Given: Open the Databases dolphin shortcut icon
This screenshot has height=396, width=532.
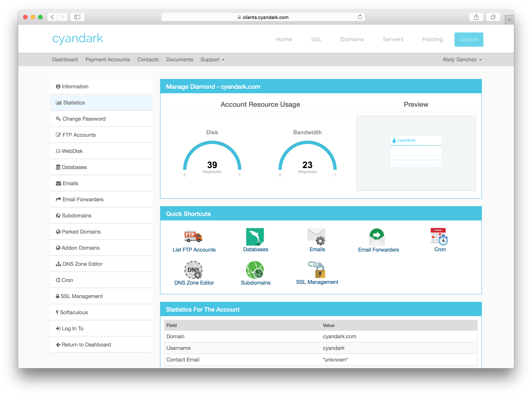Looking at the screenshot, I should pos(255,236).
